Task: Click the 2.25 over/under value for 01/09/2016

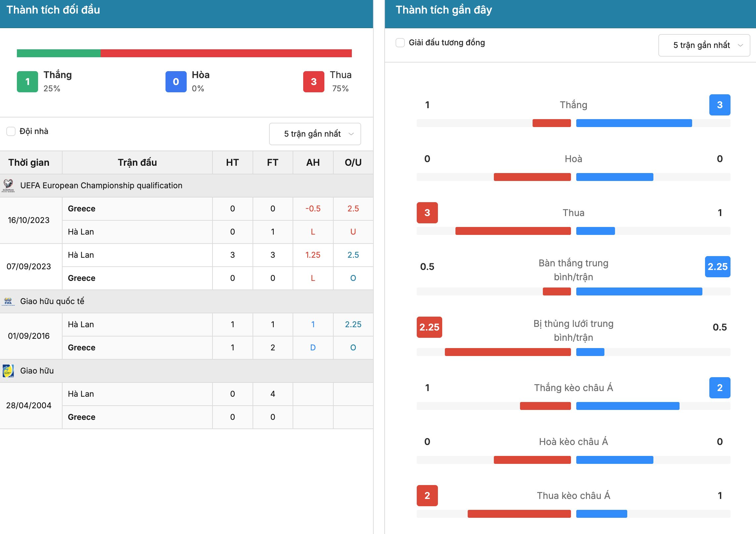Action: pos(353,325)
